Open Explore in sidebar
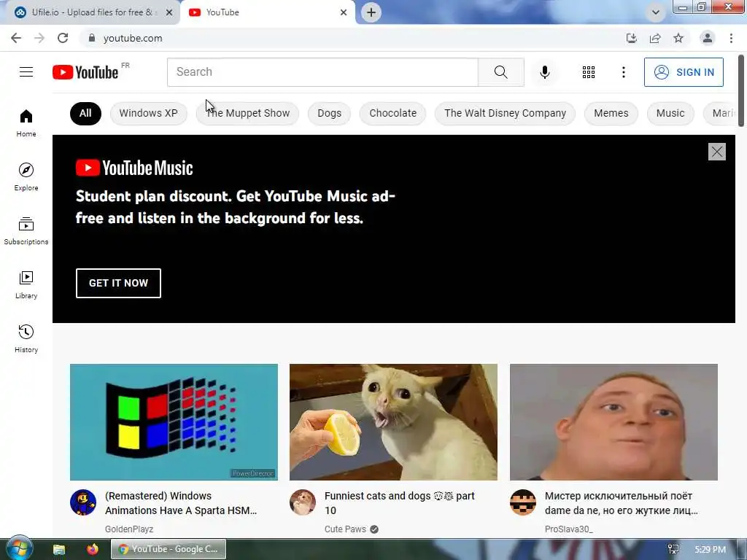Viewport: 747px width, 560px height. point(26,177)
